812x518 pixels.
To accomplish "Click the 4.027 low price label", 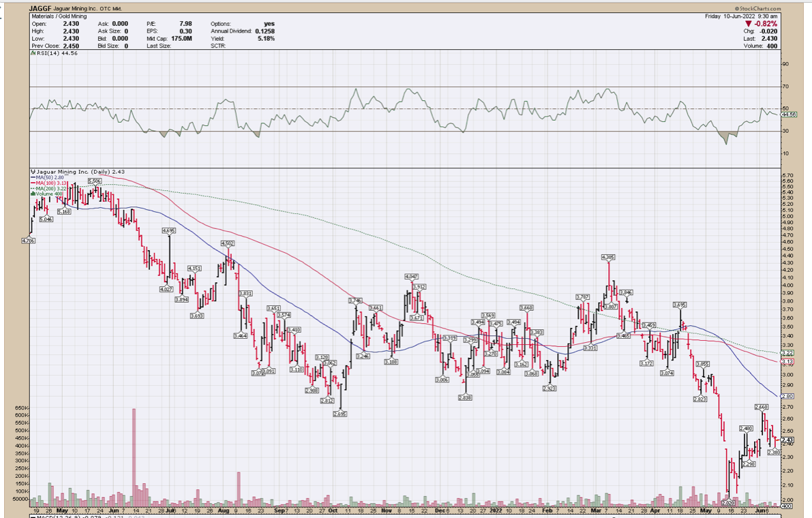I will (x=166, y=289).
